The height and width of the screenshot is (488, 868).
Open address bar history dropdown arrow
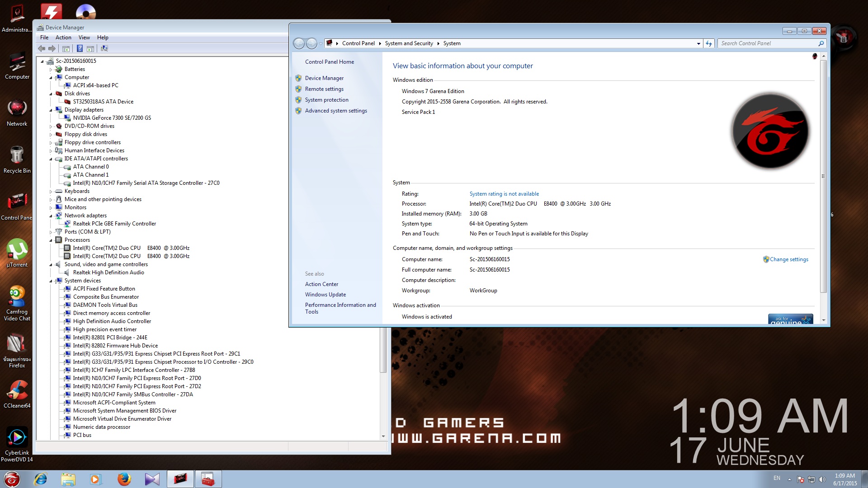pos(698,43)
